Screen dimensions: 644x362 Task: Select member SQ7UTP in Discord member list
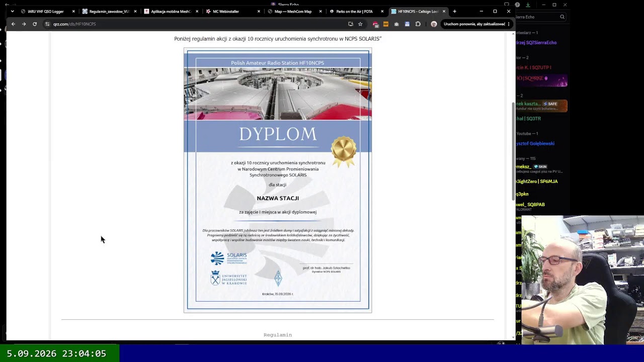point(533,67)
